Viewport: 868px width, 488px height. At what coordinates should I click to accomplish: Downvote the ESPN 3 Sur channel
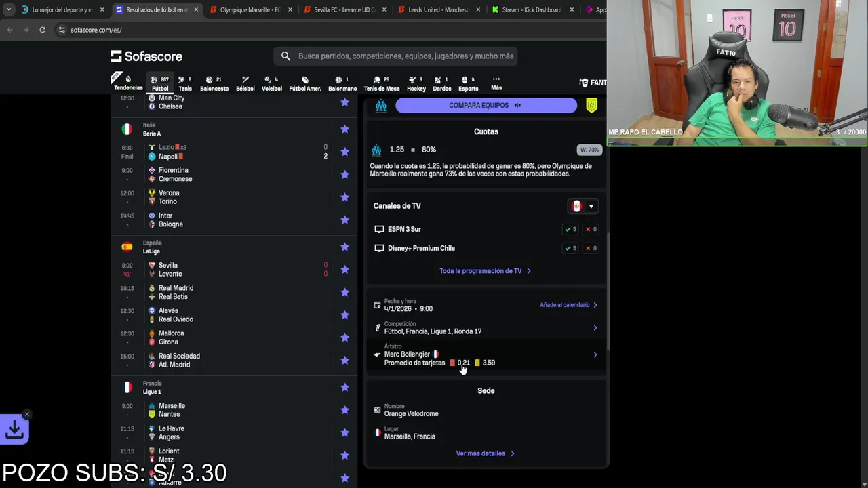pos(591,229)
